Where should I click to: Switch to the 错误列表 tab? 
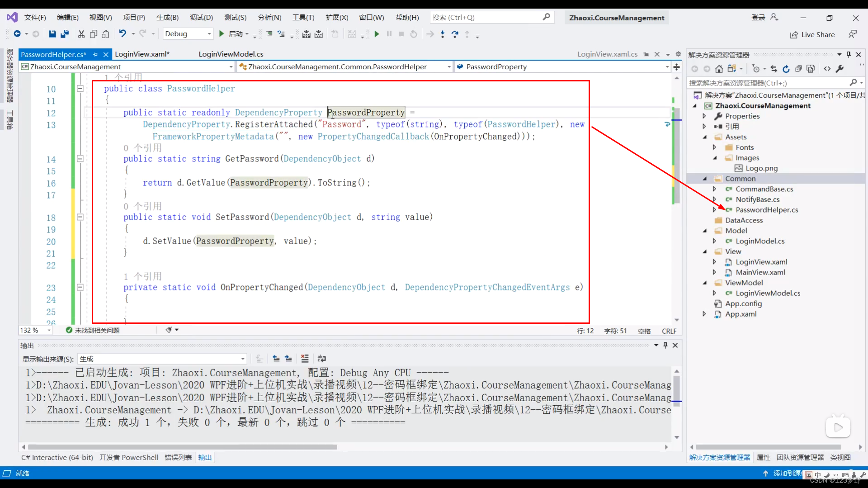point(178,458)
